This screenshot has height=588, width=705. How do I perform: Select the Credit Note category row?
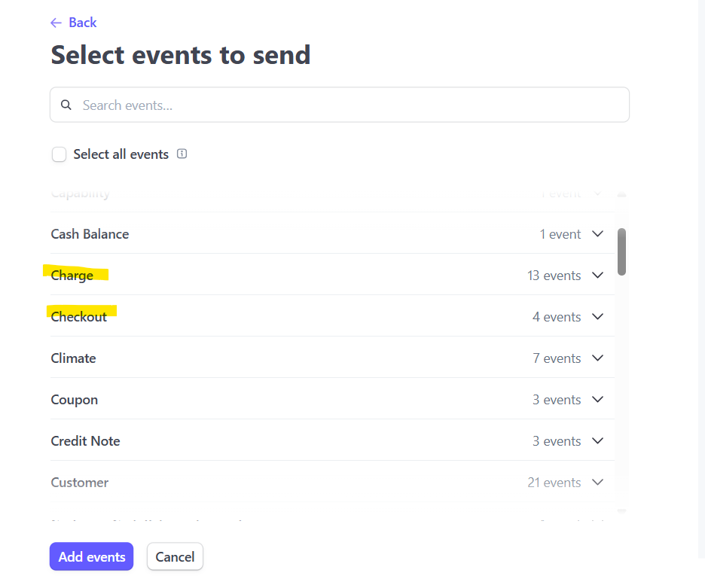point(332,440)
